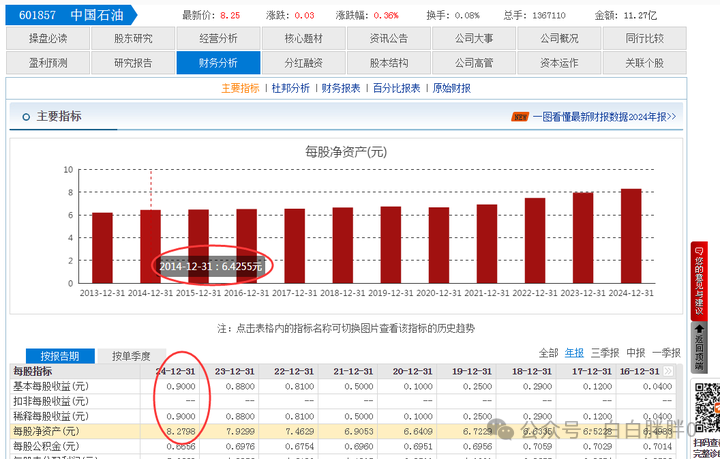Open the 操盘必读 tab
The height and width of the screenshot is (459, 720).
(x=48, y=38)
